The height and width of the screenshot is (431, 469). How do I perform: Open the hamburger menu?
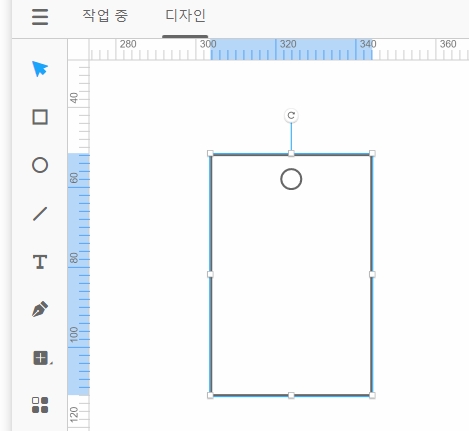click(40, 17)
